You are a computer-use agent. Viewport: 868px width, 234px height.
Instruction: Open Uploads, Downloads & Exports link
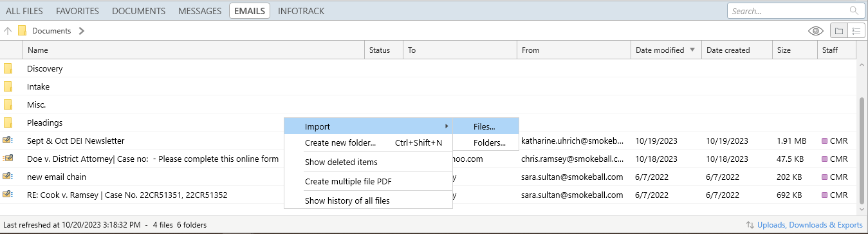809,225
